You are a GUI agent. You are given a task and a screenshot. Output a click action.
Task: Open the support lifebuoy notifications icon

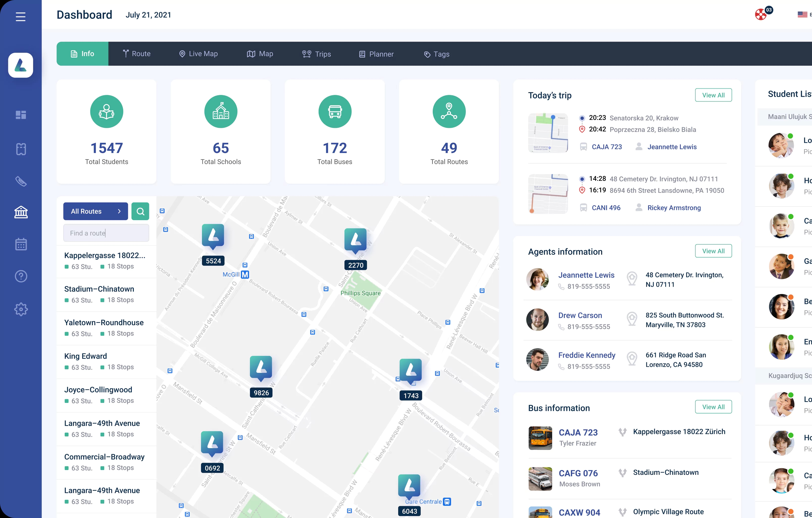(761, 14)
